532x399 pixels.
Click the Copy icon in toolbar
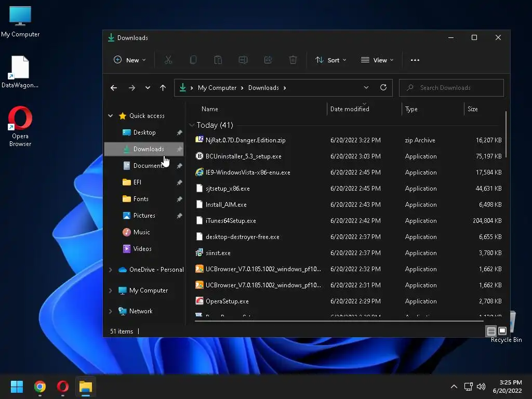tap(193, 60)
